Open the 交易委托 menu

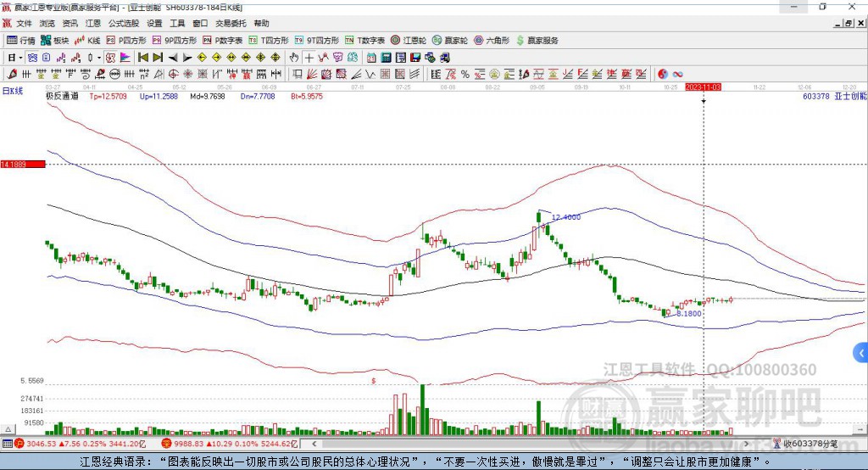click(x=231, y=23)
